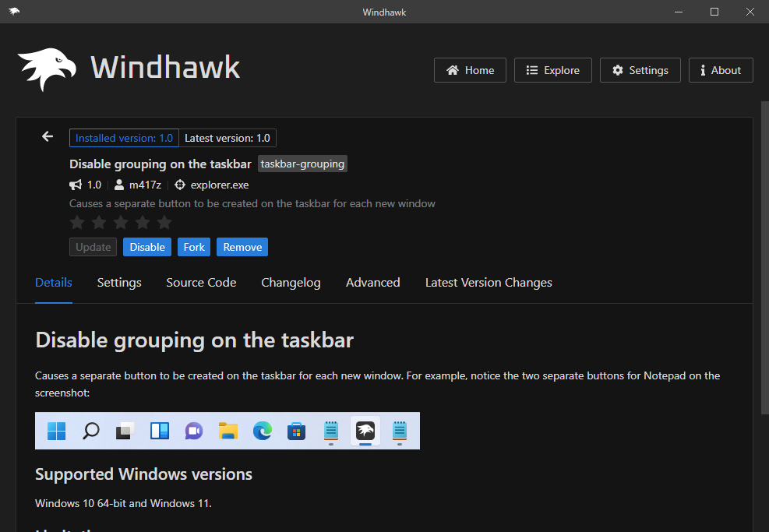The width and height of the screenshot is (769, 532).
Task: Maximize the Windhawk window
Action: pos(714,12)
